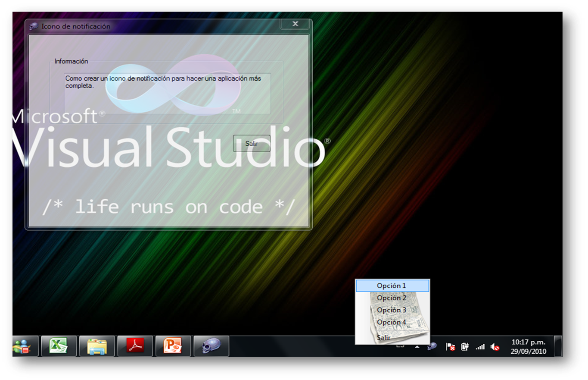Open the Action Center flag icon
The height and width of the screenshot is (380, 588).
tap(450, 346)
